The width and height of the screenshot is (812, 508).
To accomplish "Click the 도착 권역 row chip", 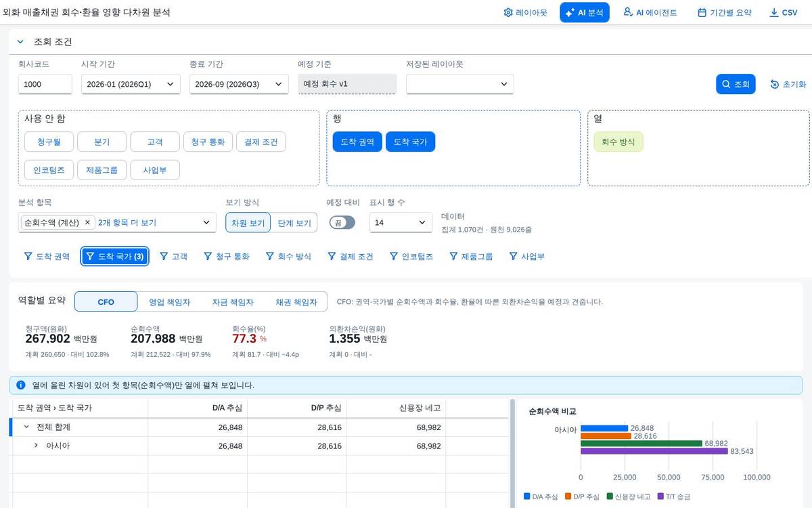I will pyautogui.click(x=357, y=142).
